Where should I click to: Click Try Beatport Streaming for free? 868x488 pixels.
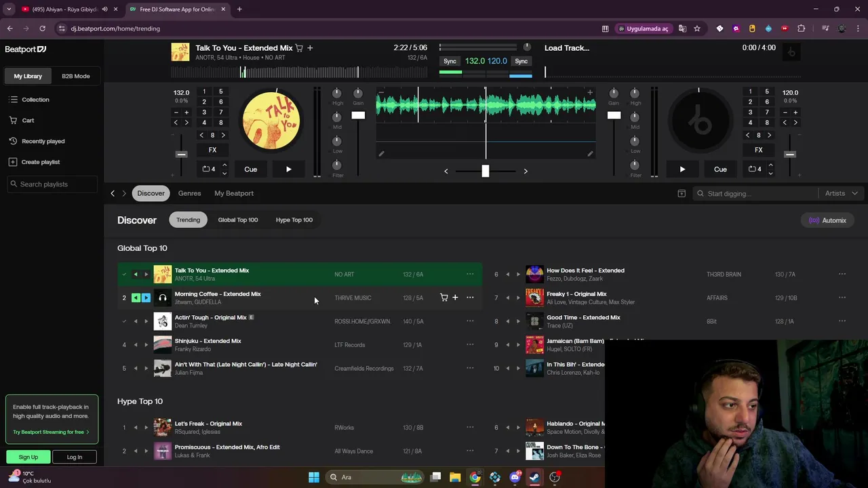coord(51,432)
